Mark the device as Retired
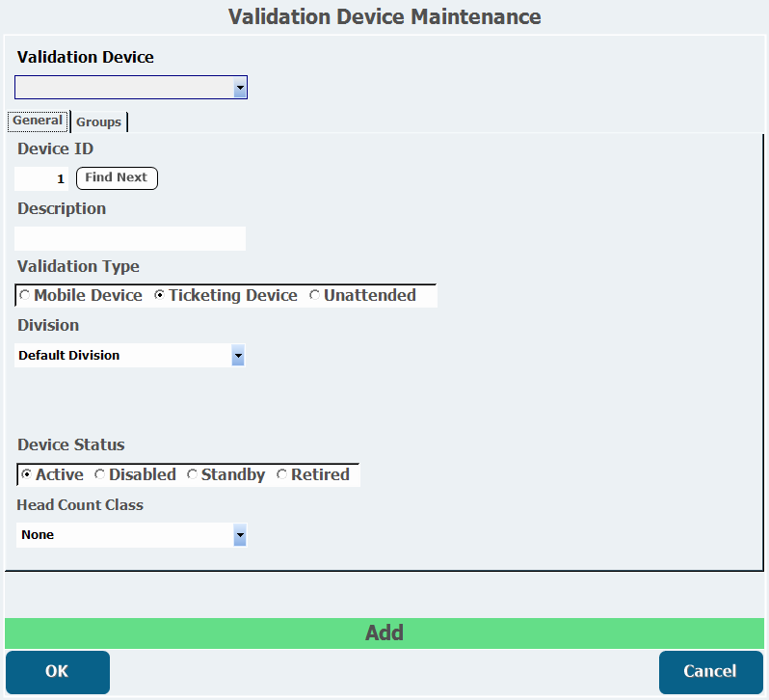This screenshot has height=700, width=769. (313, 474)
